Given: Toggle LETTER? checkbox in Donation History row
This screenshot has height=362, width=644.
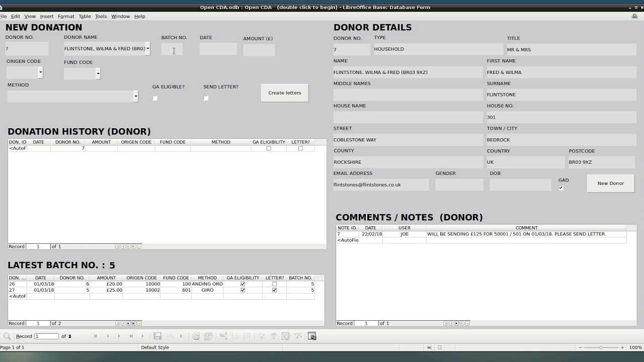Looking at the screenshot, I should 300,148.
